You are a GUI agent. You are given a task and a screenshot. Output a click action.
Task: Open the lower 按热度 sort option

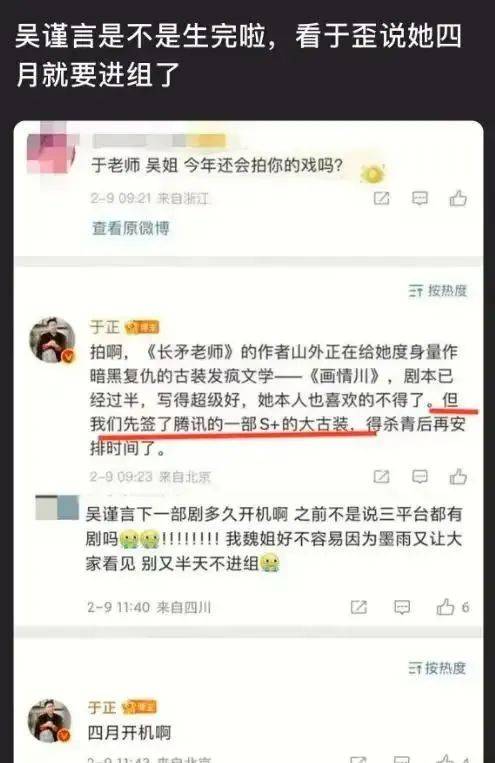437,668
